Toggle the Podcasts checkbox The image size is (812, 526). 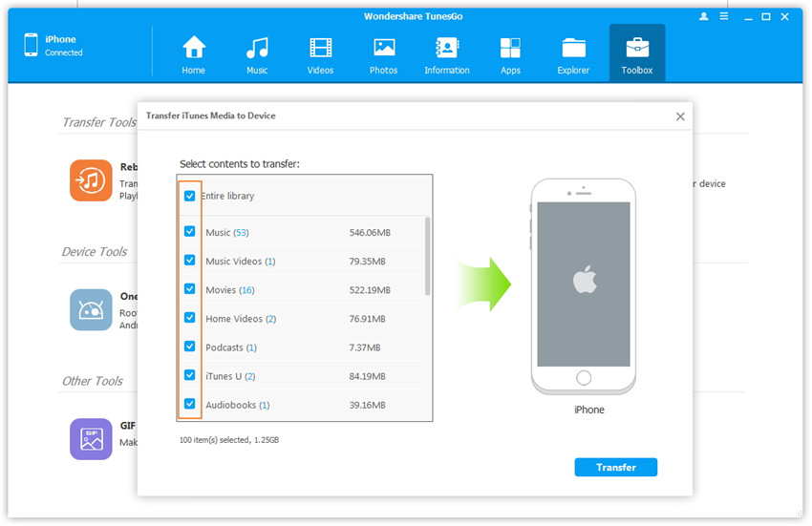click(x=190, y=347)
